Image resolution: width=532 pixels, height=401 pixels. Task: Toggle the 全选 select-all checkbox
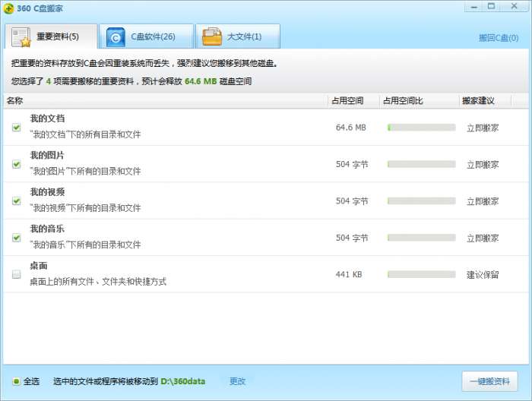tap(16, 381)
